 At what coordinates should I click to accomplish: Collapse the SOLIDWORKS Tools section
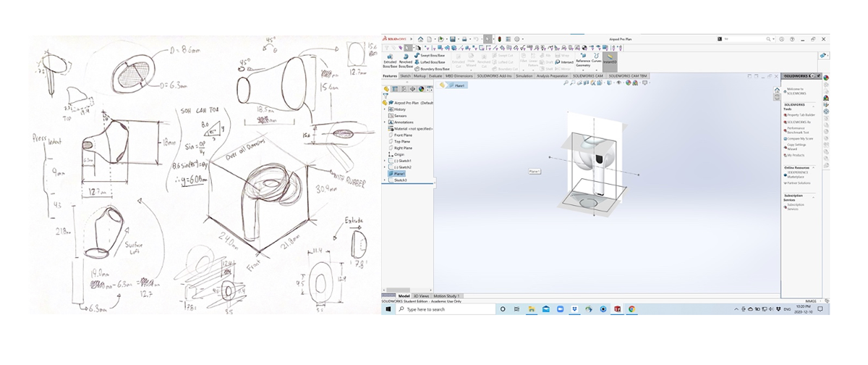coord(814,105)
